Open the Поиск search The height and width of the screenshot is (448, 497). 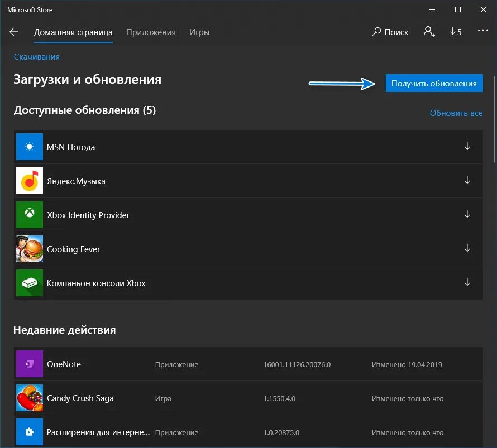coord(390,32)
